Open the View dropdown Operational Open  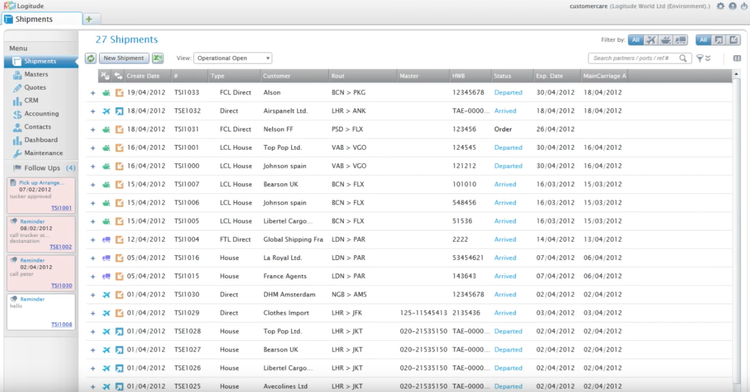[x=232, y=58]
